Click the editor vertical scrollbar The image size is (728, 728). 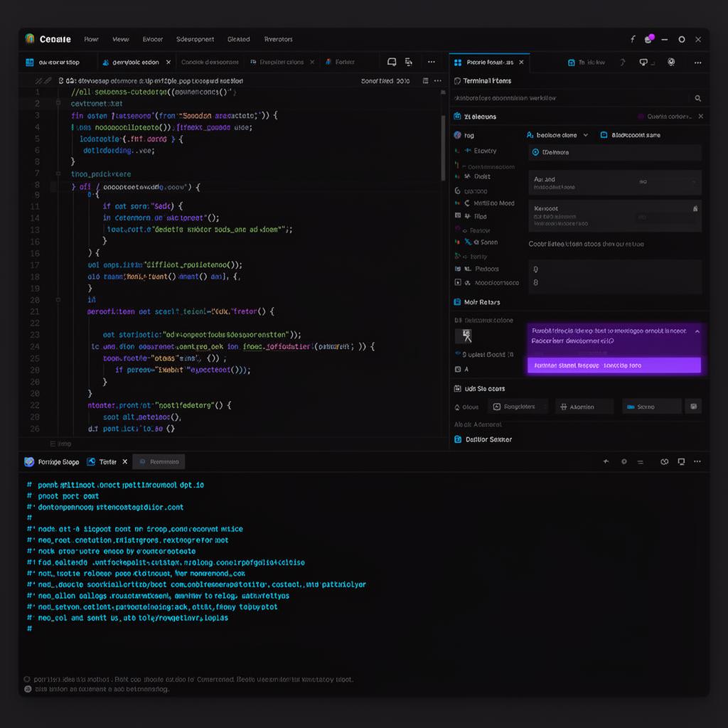[x=443, y=148]
